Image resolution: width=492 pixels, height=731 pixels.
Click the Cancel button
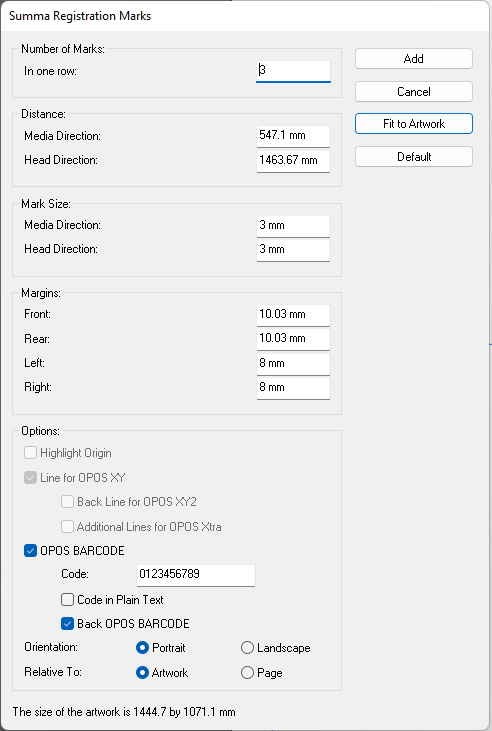414,91
